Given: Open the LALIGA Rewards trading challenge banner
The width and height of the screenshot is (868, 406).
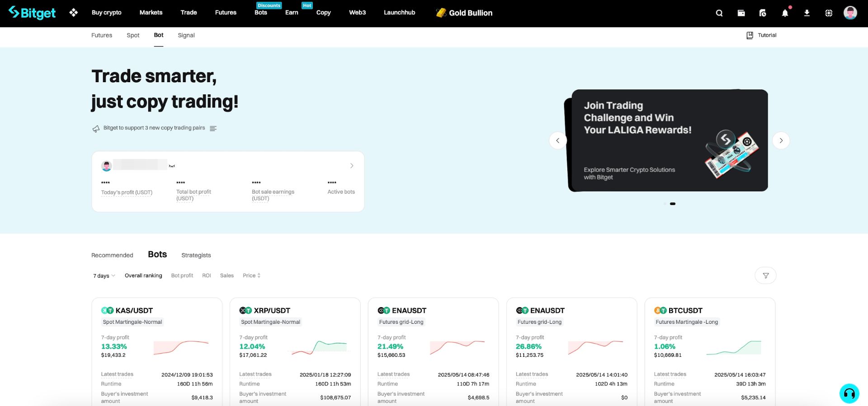Looking at the screenshot, I should [x=670, y=140].
